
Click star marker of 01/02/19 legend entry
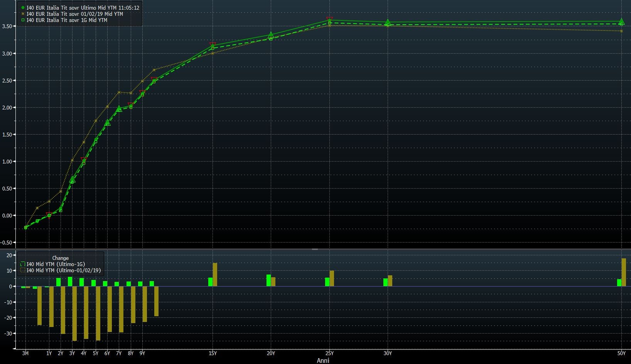pos(23,14)
